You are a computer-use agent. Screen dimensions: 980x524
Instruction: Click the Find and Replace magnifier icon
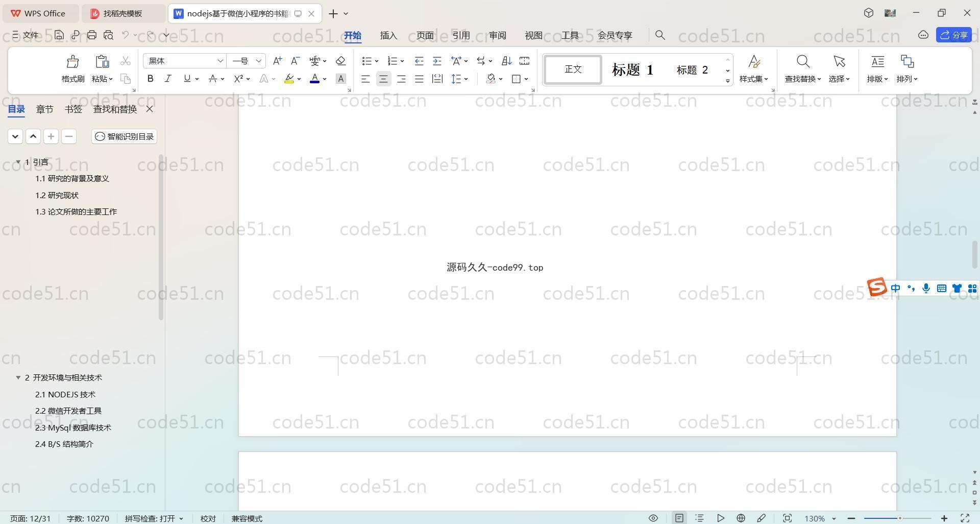click(x=803, y=62)
